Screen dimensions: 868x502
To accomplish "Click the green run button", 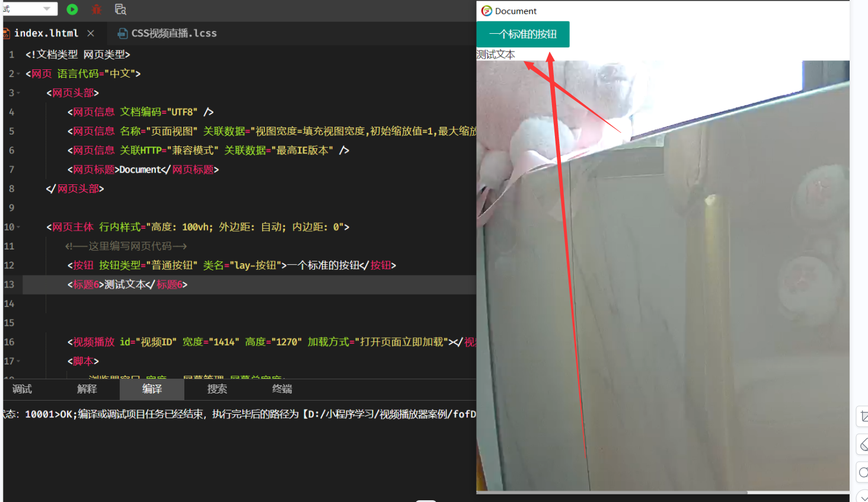I will click(x=72, y=9).
